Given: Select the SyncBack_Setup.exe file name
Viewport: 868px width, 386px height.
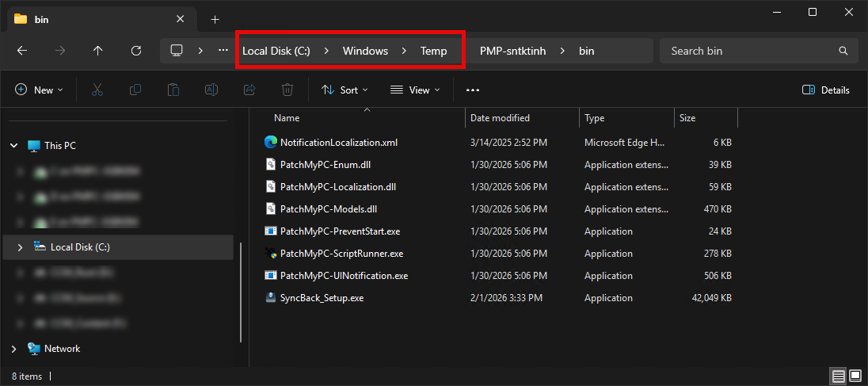Looking at the screenshot, I should pyautogui.click(x=322, y=297).
